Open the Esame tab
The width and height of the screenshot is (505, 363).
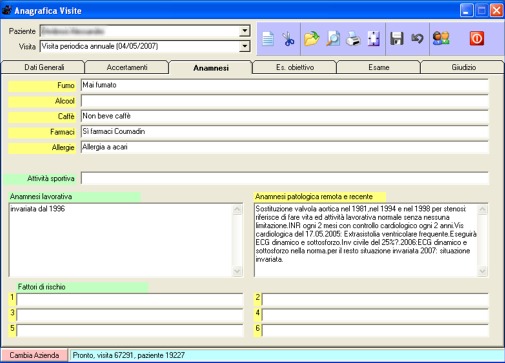pos(379,67)
